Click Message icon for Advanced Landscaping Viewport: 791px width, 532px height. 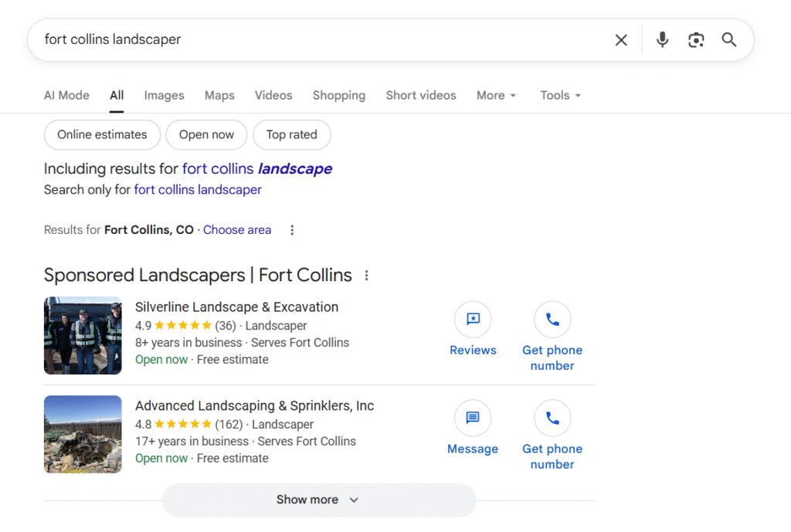tap(473, 418)
